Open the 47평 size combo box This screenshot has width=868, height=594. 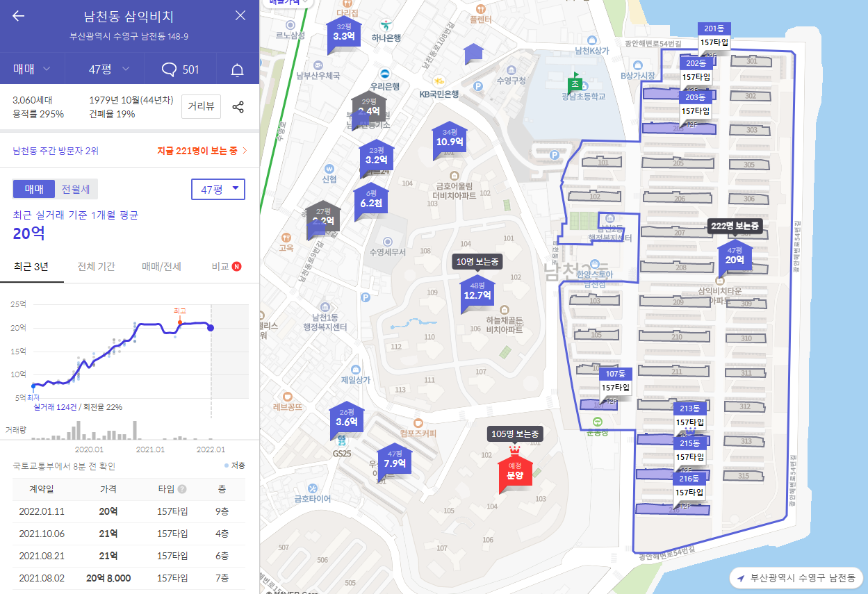(x=218, y=189)
